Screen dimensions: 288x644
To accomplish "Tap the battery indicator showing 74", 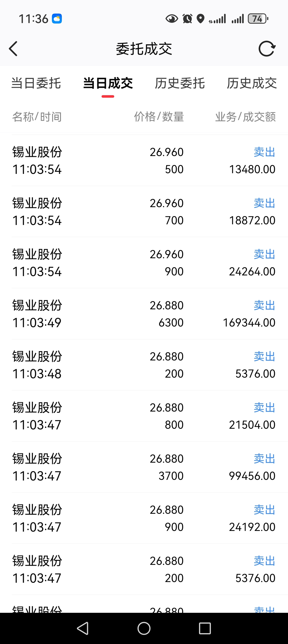I will 258,19.
